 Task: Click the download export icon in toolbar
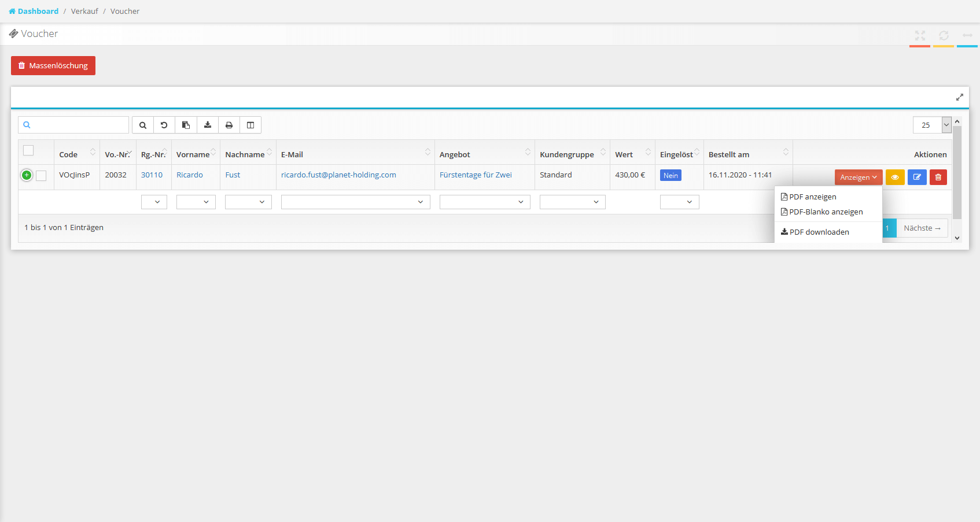[x=208, y=125]
